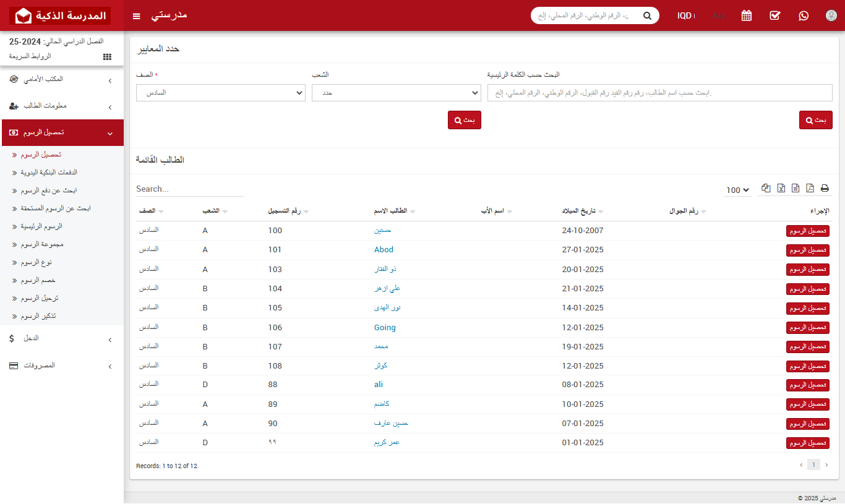The image size is (845, 504).
Task: Open the tasks checklist icon in the header
Action: click(775, 15)
